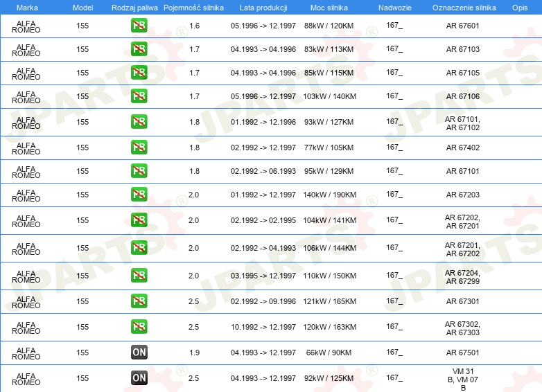Click the 88kW / 120KM power value

click(x=329, y=26)
